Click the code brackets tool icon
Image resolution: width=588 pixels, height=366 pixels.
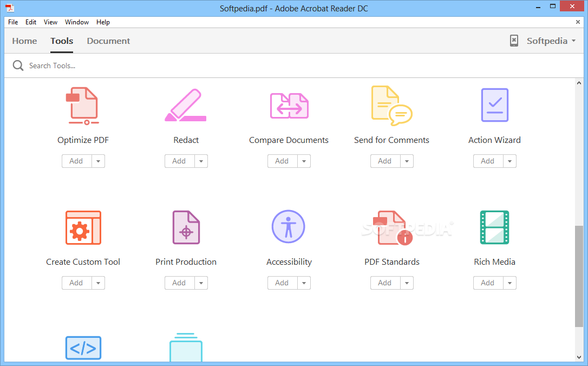[83, 348]
